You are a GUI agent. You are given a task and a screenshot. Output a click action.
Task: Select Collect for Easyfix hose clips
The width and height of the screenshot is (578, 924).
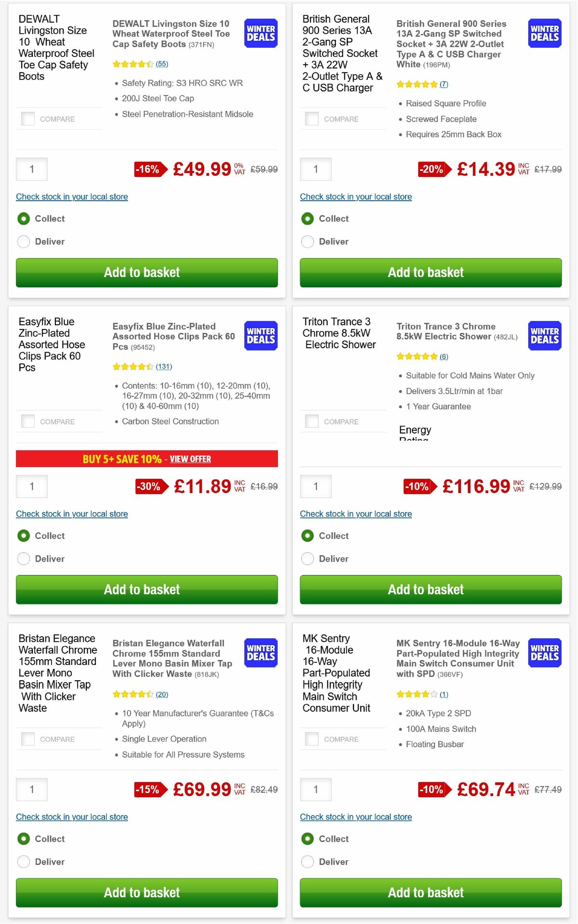pos(24,536)
